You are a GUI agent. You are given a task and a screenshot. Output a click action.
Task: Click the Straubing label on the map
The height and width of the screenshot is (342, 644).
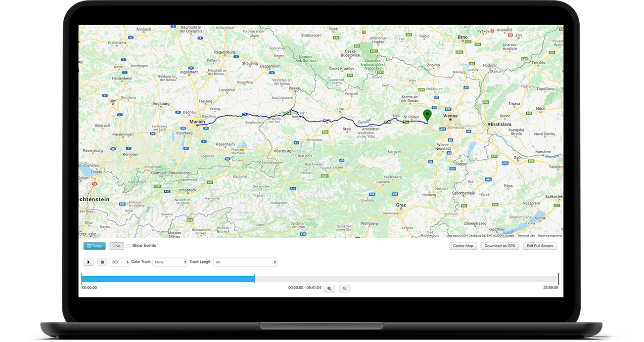pyautogui.click(x=250, y=63)
